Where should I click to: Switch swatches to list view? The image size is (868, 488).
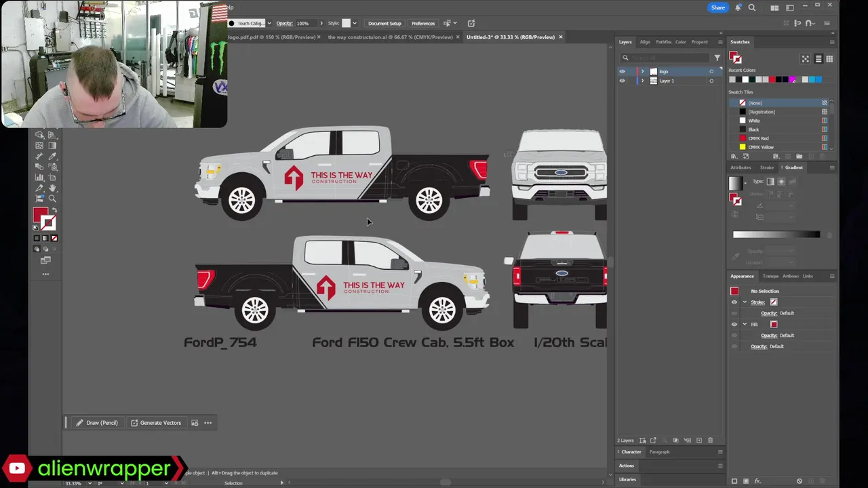point(818,59)
